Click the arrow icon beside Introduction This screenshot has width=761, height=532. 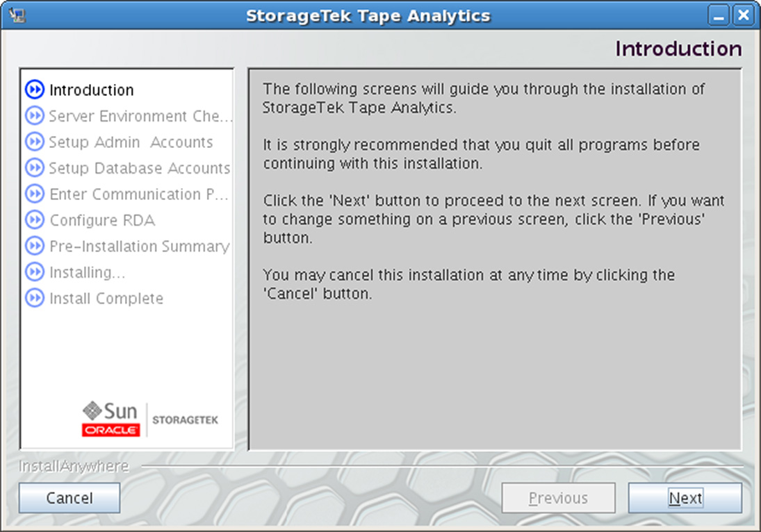(x=35, y=90)
